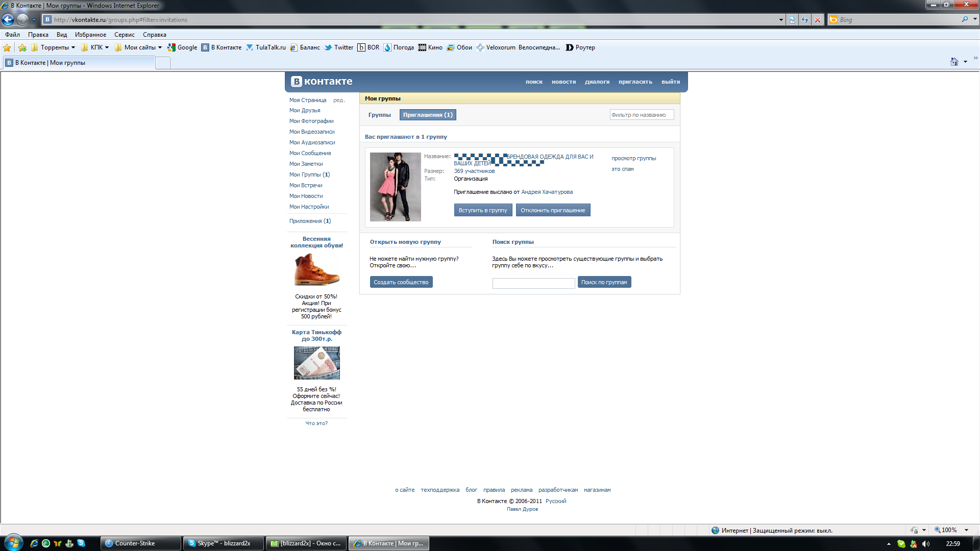Open the Twitter bookmark in favorites bar
Viewport: 980px width, 551px height.
339,47
